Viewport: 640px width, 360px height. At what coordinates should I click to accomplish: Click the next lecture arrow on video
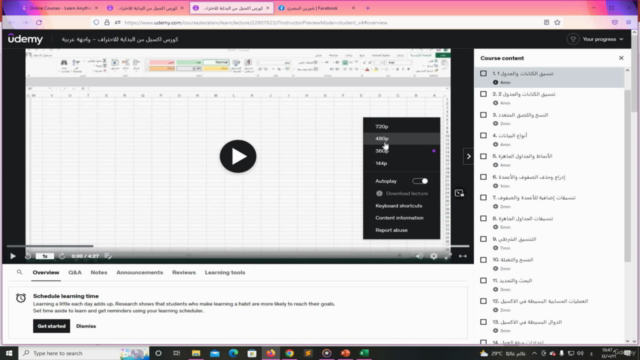(x=468, y=156)
